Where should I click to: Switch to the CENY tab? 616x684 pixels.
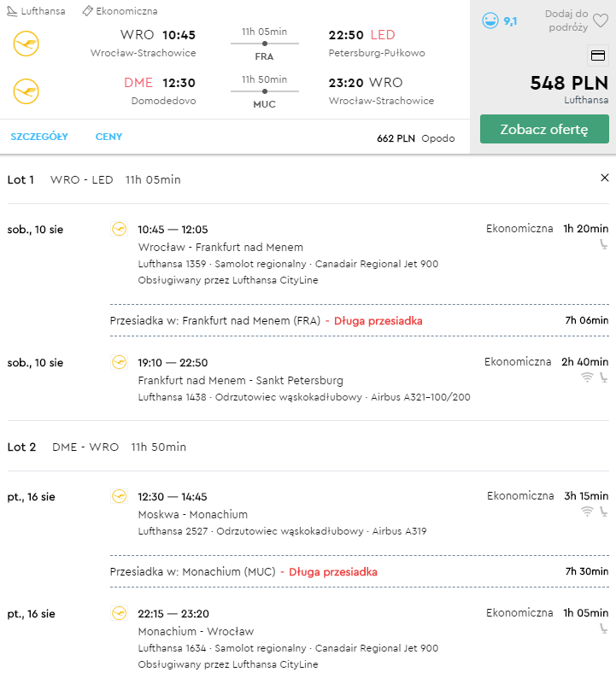click(109, 137)
